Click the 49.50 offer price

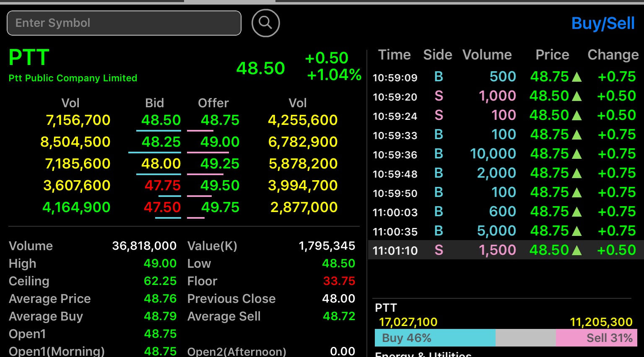click(x=220, y=186)
